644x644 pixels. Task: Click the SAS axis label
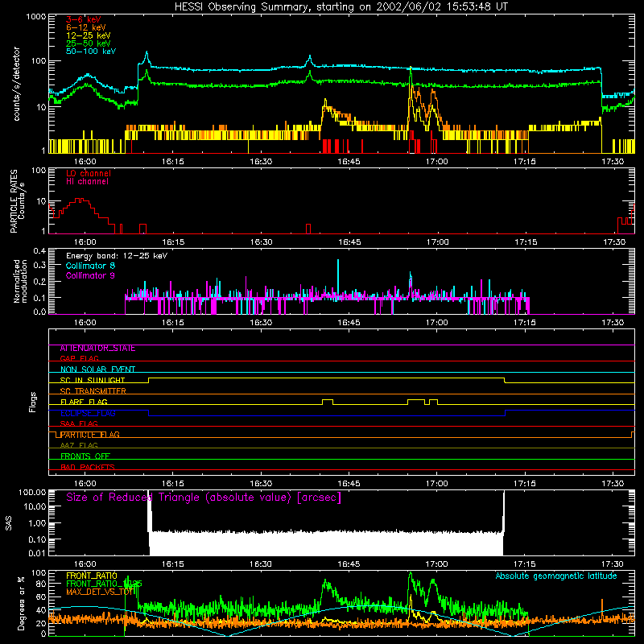pos(9,524)
